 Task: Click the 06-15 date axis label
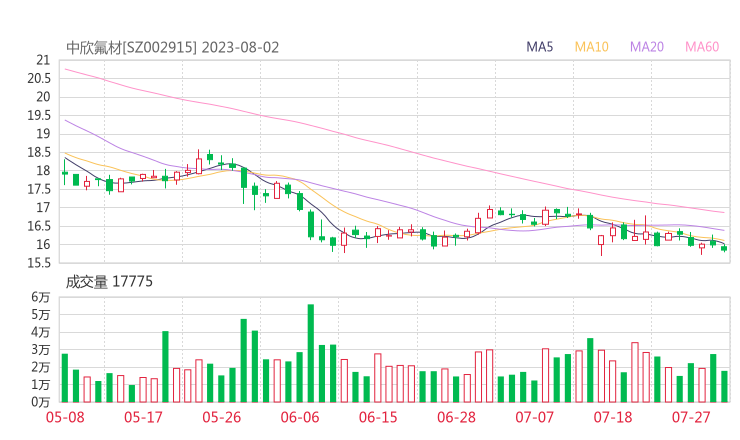click(x=378, y=417)
